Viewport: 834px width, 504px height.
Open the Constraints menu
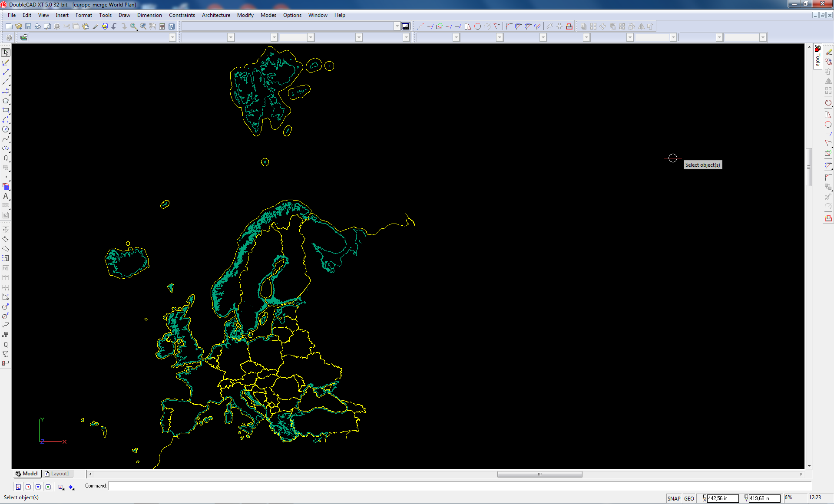click(x=182, y=15)
